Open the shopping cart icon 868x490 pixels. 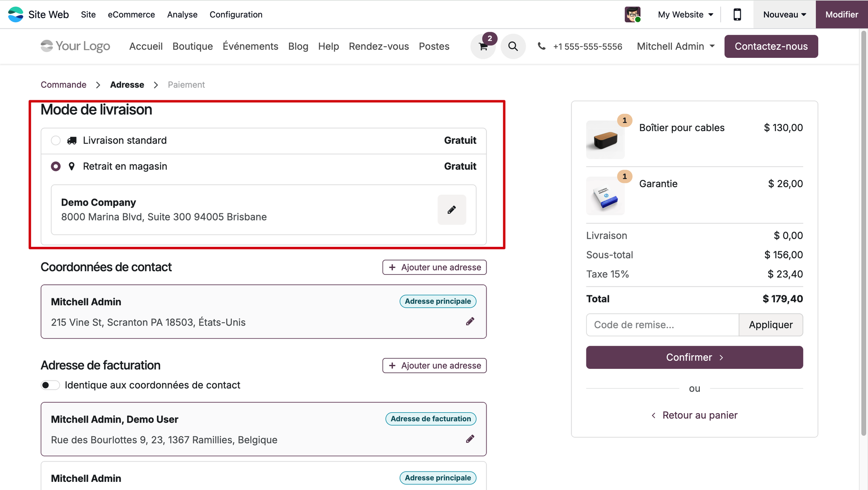click(483, 47)
